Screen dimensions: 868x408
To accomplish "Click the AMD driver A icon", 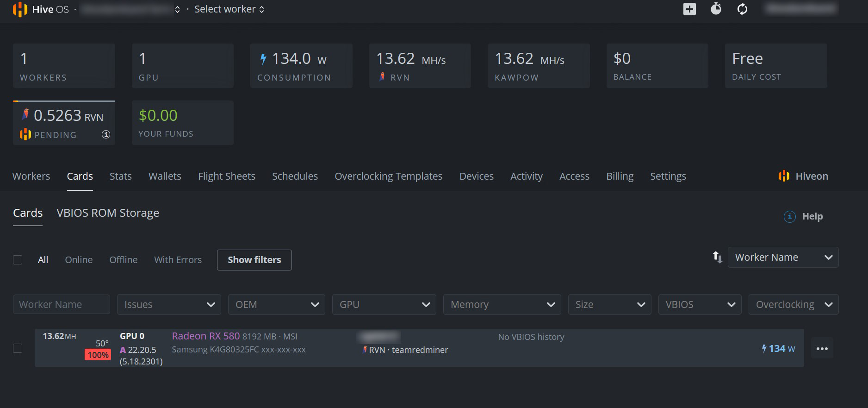I will click(x=123, y=350).
